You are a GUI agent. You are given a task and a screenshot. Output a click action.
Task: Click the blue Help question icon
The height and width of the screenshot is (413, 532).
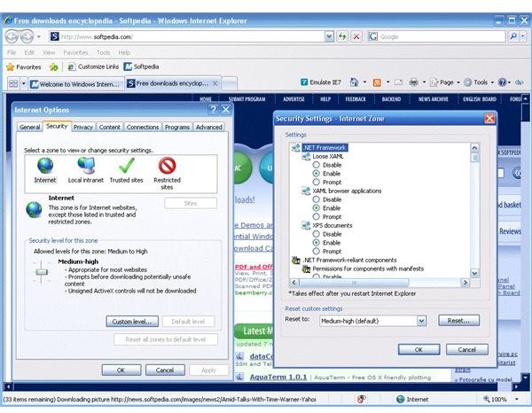click(x=502, y=82)
